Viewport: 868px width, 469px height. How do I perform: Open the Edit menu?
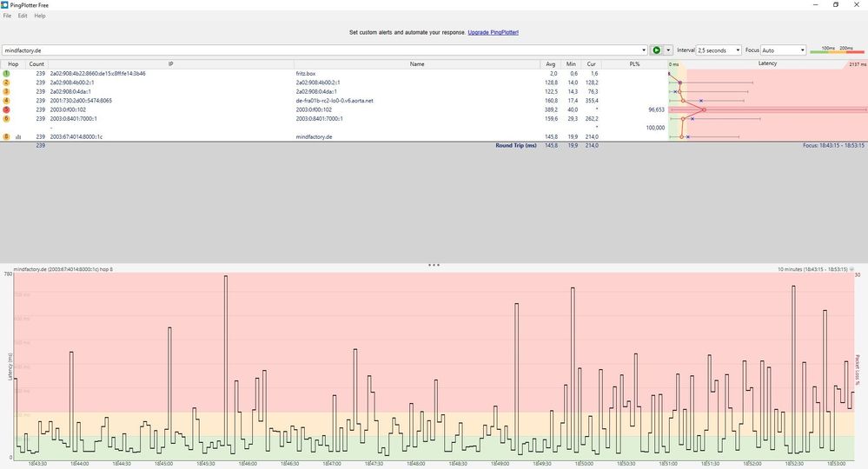coord(22,16)
